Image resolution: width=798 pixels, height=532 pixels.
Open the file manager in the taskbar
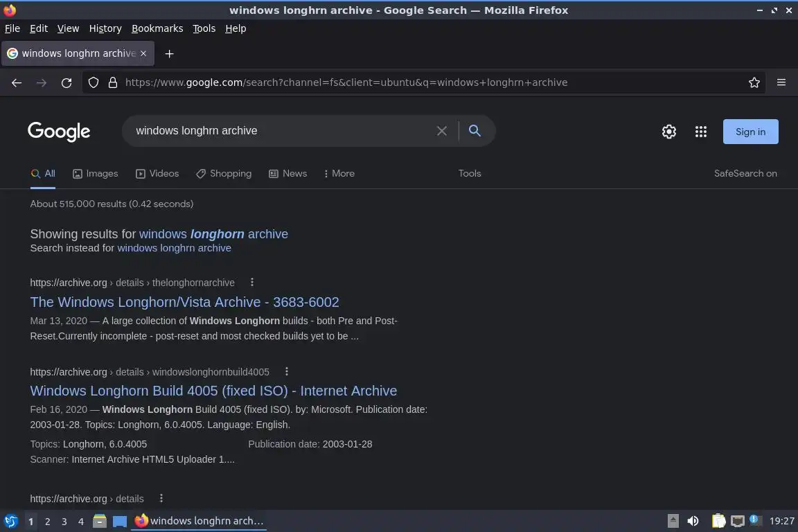tap(100, 521)
